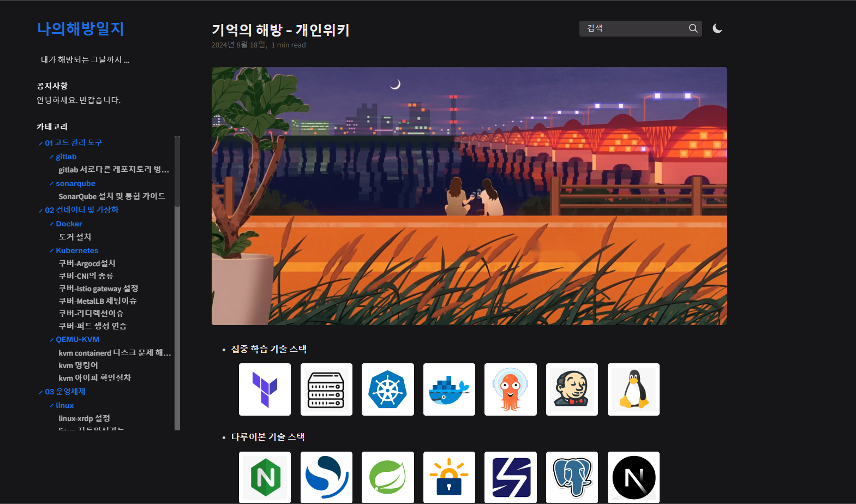Image resolution: width=856 pixels, height=504 pixels.
Task: Open the gitlab 서로다른 레포지토리 post
Action: (x=114, y=170)
